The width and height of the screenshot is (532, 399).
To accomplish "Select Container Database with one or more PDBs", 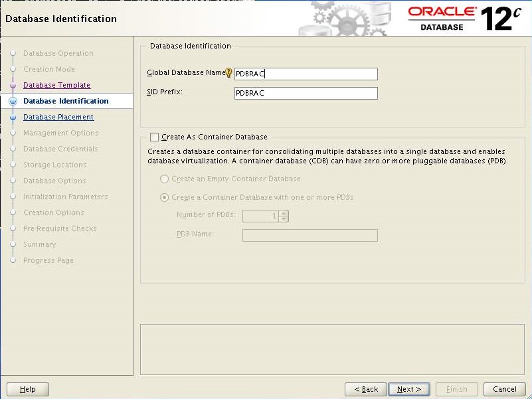I will (x=164, y=197).
